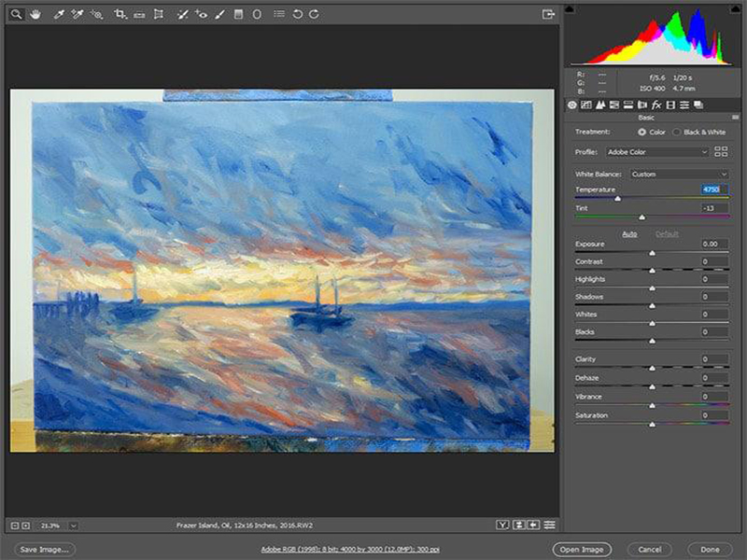Activate the Red Eye Removal tool

tap(202, 14)
